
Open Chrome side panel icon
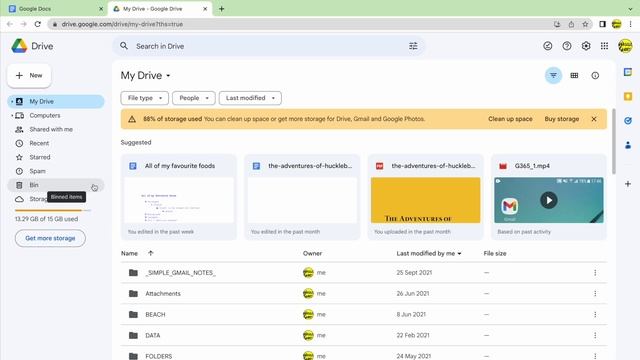[602, 24]
